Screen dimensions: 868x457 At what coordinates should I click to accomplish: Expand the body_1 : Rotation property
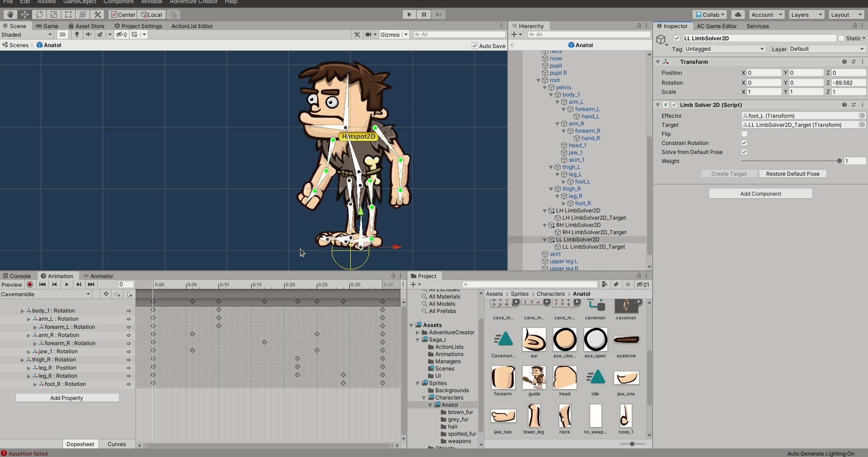pyautogui.click(x=22, y=311)
